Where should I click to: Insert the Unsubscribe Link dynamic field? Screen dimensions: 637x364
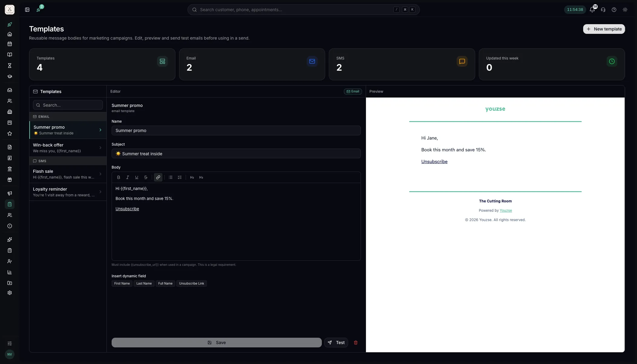click(x=191, y=283)
